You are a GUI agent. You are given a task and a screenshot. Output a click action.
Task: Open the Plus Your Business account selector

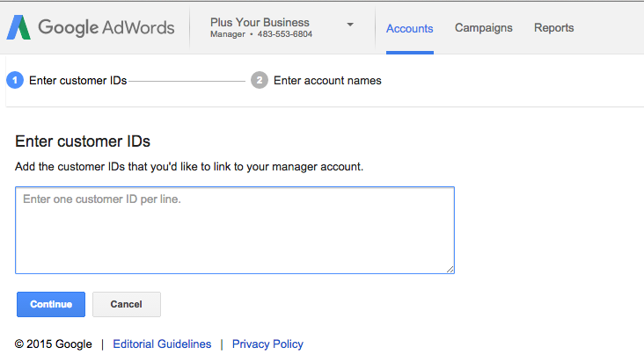pyautogui.click(x=282, y=27)
